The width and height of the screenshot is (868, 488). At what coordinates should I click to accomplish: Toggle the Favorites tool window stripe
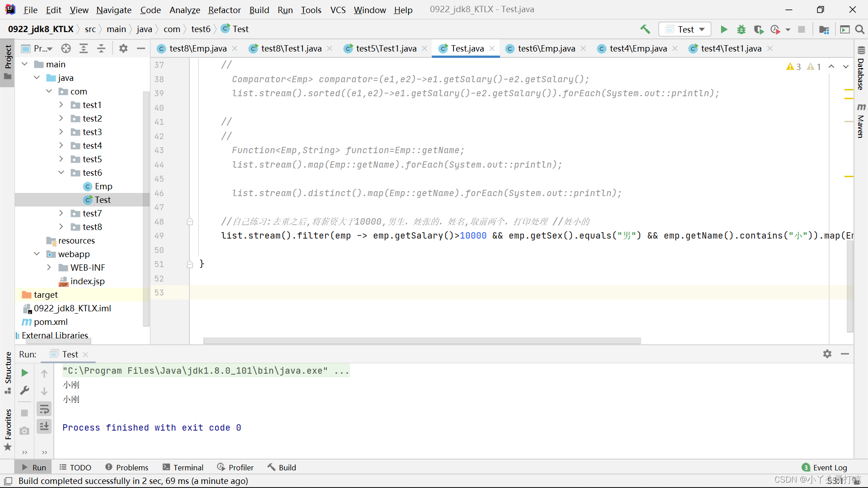[8, 430]
